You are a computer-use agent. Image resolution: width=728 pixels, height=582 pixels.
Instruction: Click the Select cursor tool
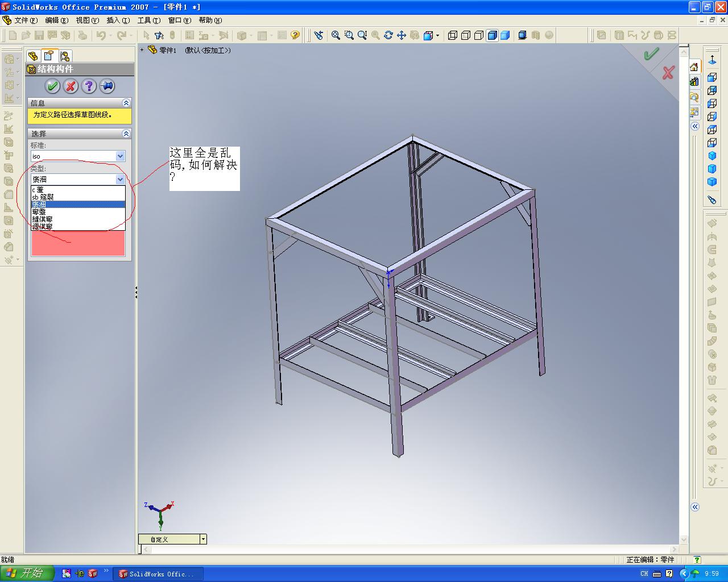coord(146,35)
